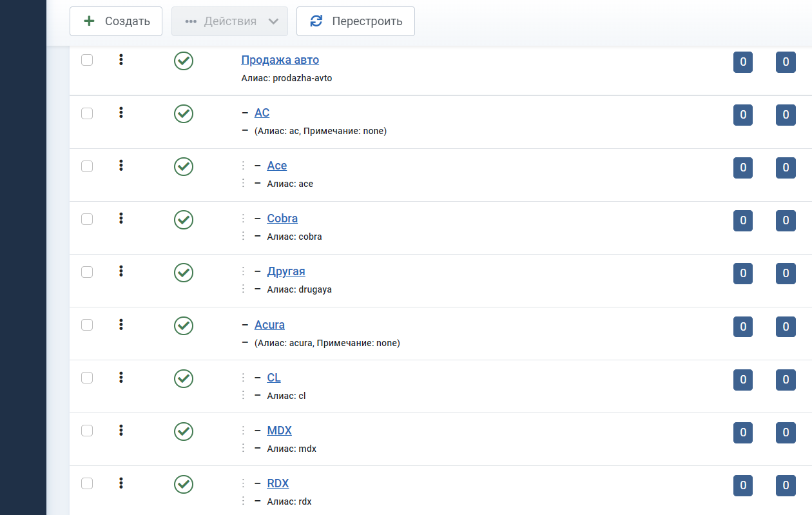Click the published status icon for Cobra
Viewport: 812px width, 515px height.
[184, 220]
